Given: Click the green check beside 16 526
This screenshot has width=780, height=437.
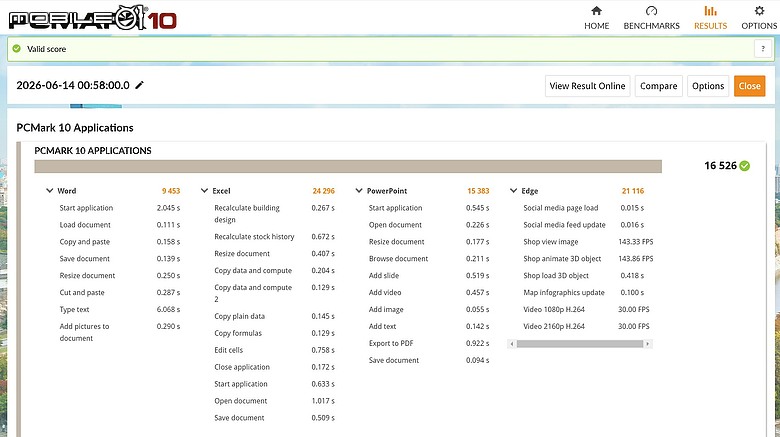Looking at the screenshot, I should (x=745, y=166).
